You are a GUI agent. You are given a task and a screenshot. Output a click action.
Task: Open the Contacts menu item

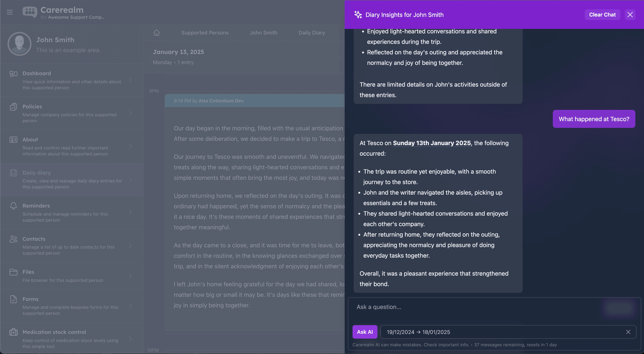pos(72,246)
